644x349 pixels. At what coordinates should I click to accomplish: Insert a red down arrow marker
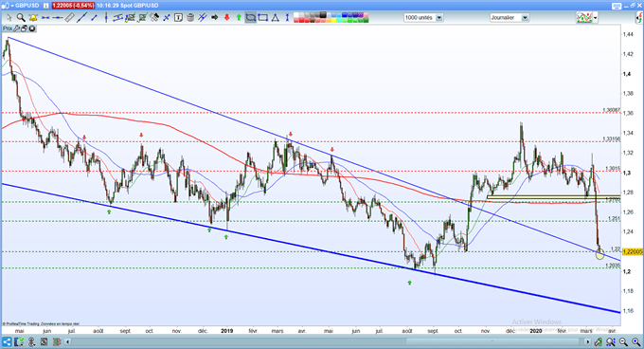coord(226,18)
